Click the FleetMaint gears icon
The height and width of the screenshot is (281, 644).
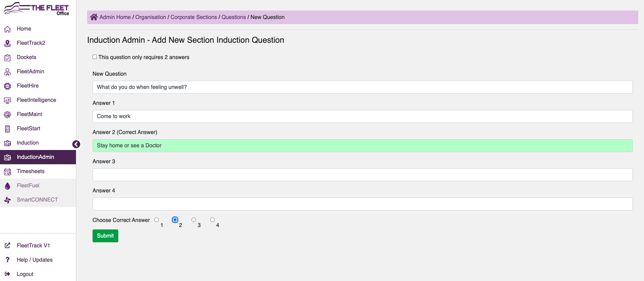point(7,115)
